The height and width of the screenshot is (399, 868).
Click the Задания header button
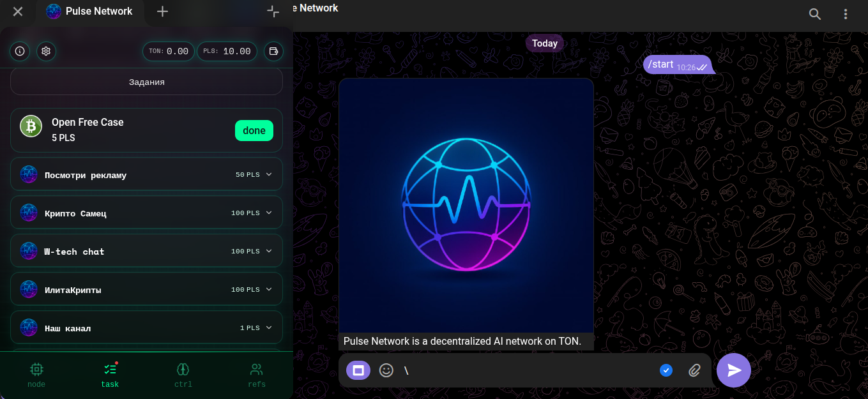click(x=146, y=82)
